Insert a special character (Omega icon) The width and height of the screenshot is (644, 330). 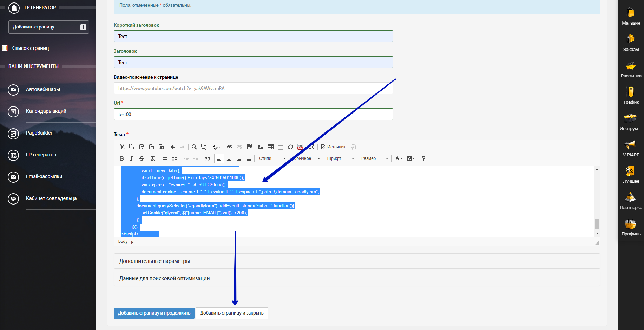pyautogui.click(x=290, y=147)
